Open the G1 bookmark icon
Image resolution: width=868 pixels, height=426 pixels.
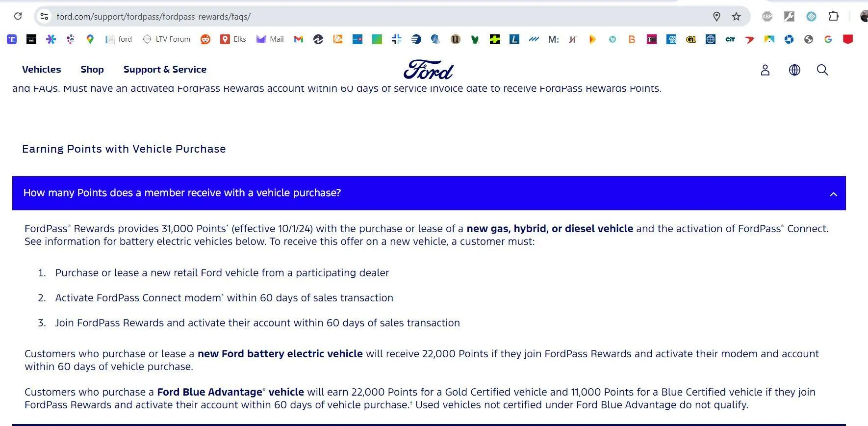(x=691, y=39)
